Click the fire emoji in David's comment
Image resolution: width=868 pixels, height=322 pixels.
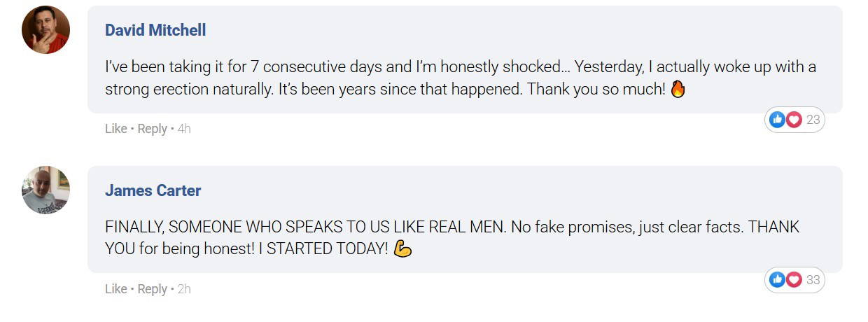pyautogui.click(x=678, y=89)
